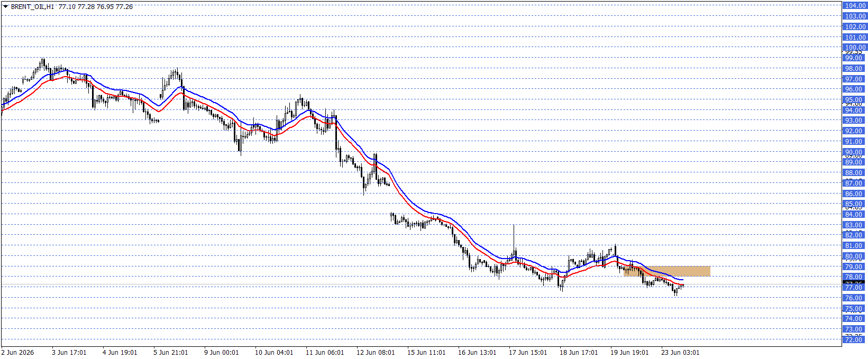This screenshot has width=868, height=359.
Task: Click the 18 Jun 17:01 time label
Action: [x=579, y=353]
